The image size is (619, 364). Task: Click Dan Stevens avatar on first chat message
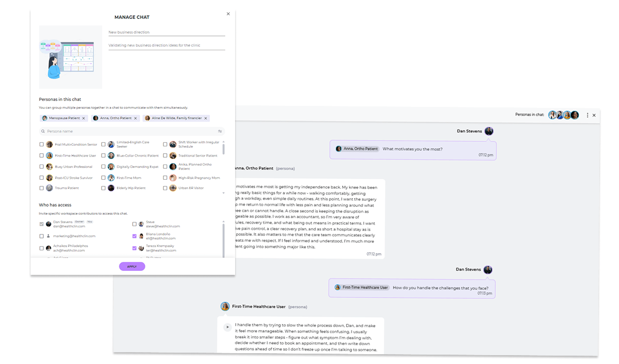(489, 131)
